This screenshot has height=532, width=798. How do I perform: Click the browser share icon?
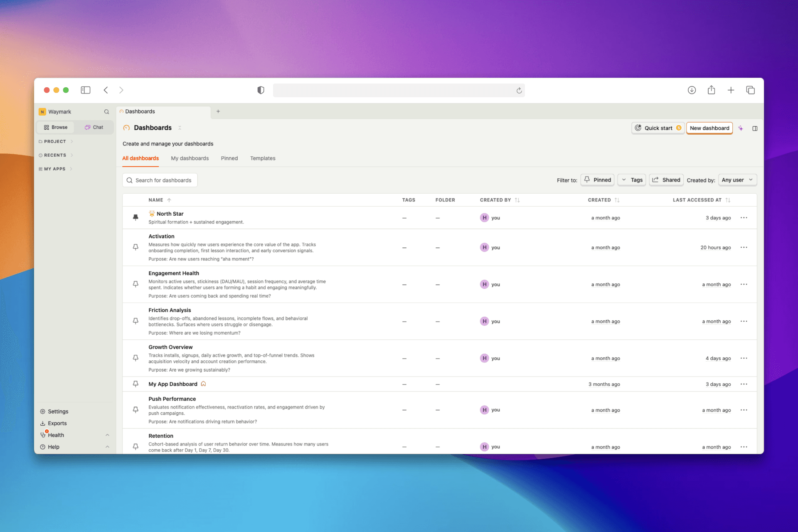click(711, 90)
